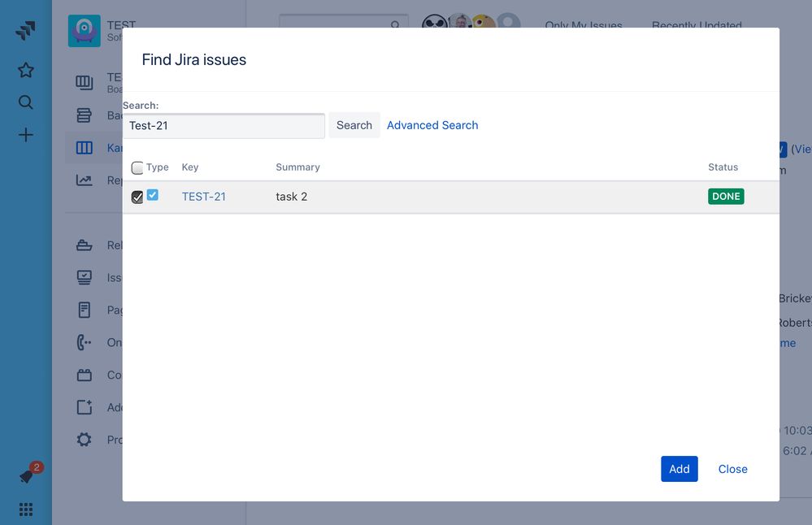Click the Issues monitor icon
Image resolution: width=812 pixels, height=525 pixels.
[x=84, y=277]
